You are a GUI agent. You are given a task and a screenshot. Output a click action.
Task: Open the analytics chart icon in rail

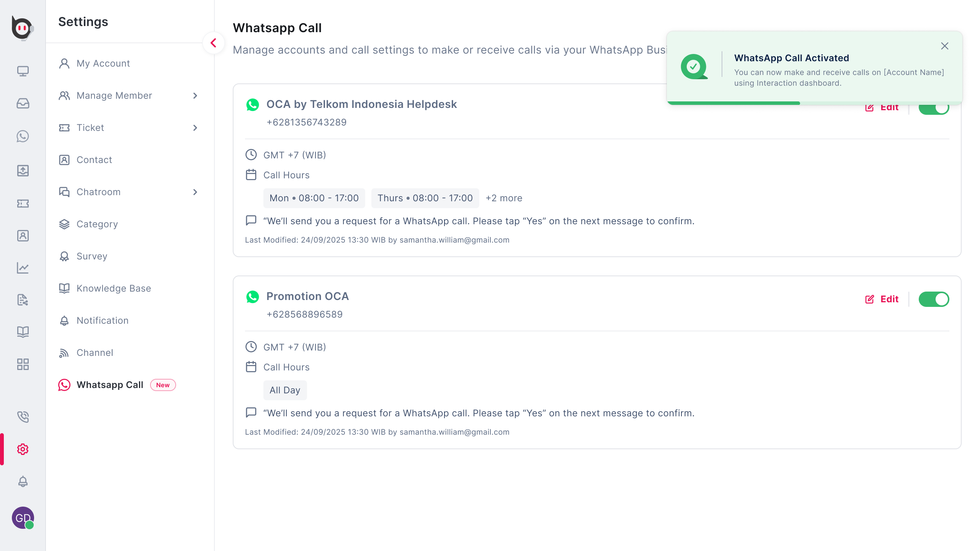(23, 268)
